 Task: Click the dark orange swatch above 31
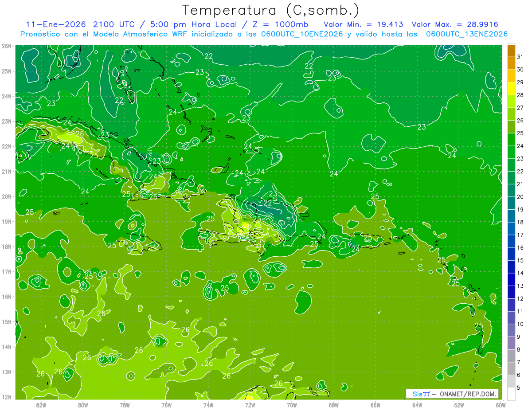coord(511,51)
